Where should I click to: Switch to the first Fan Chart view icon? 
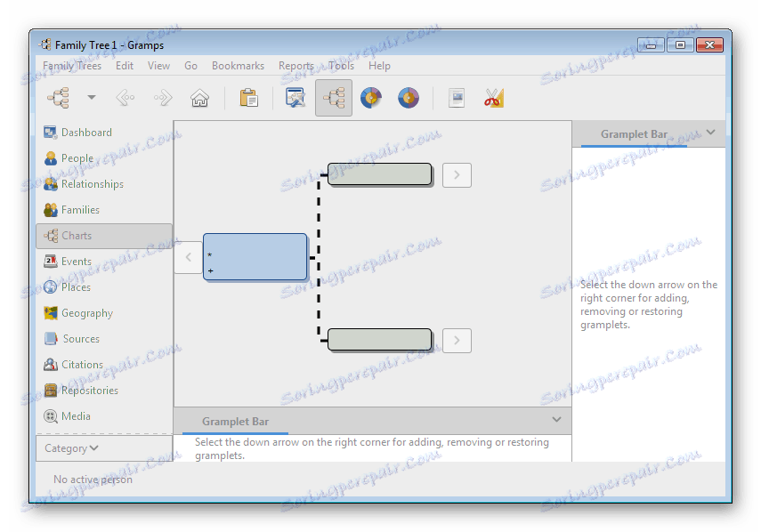371,98
